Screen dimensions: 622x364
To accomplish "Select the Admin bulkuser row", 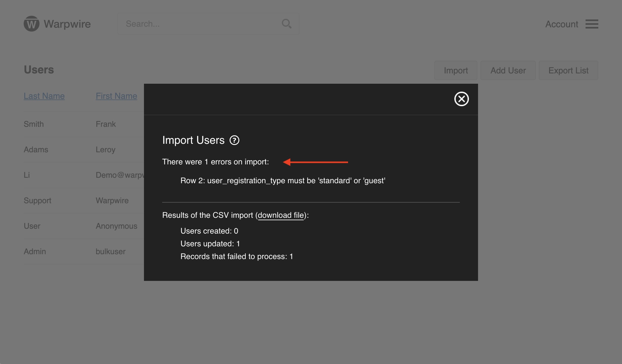I will pyautogui.click(x=35, y=251).
